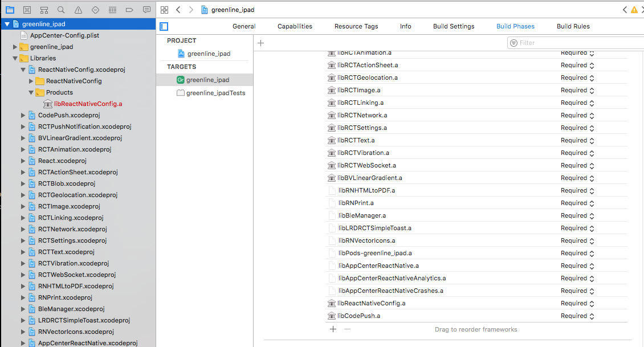Switch to the Info tab
The height and width of the screenshot is (347, 644).
(x=405, y=26)
